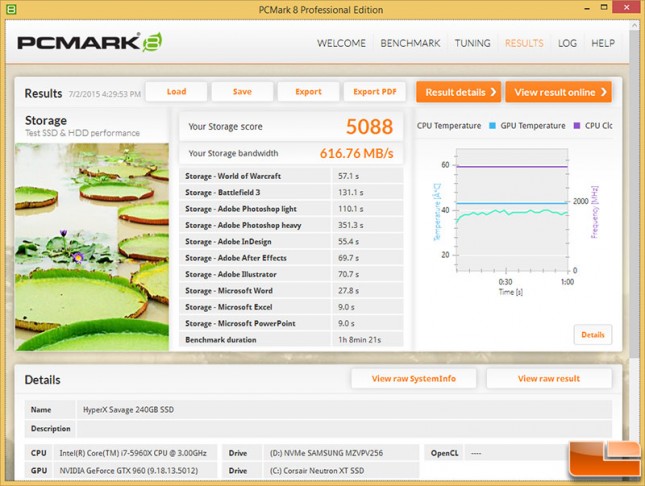This screenshot has height=486, width=645.
Task: Select the Microsoft PowerPoint row
Action: [291, 323]
